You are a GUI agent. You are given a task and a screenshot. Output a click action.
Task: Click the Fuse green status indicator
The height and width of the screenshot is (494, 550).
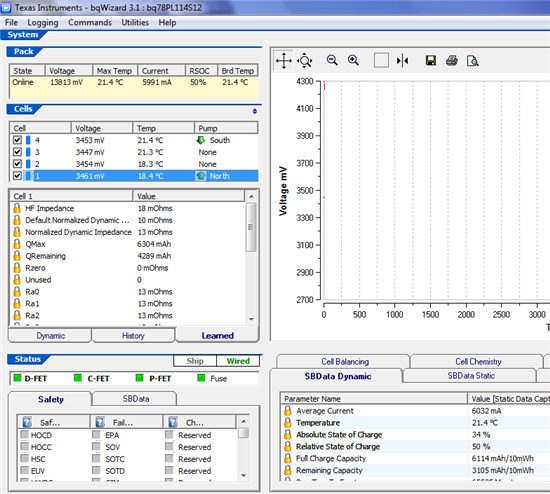pyautogui.click(x=201, y=378)
